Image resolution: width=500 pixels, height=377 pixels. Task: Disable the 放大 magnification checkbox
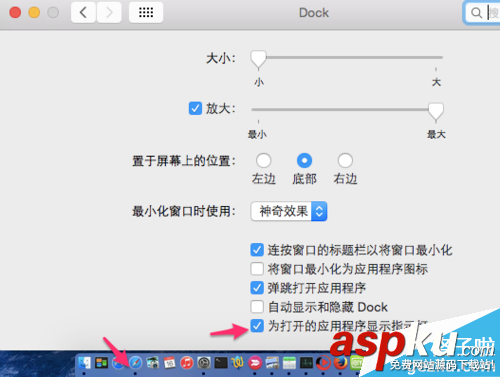point(195,109)
